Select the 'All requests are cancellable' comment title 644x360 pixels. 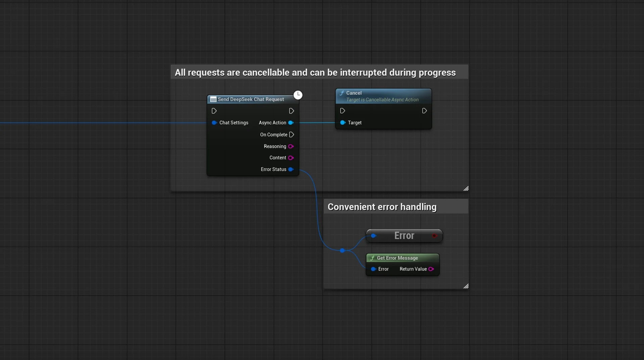(315, 73)
